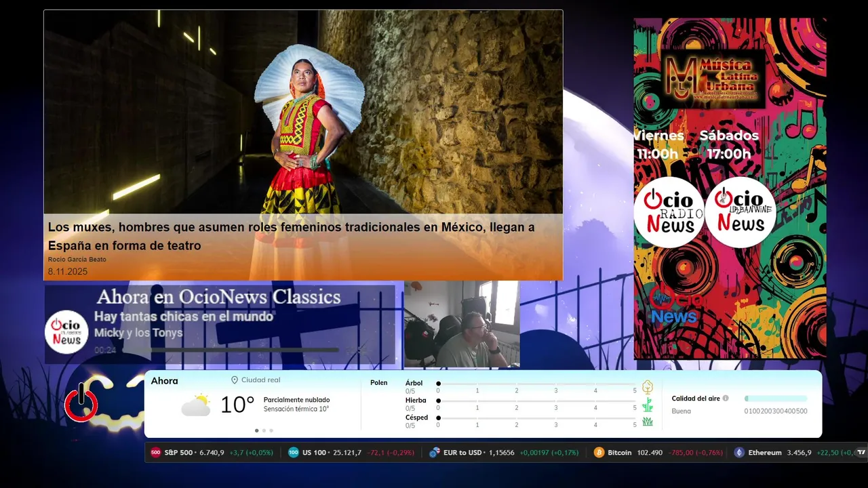Click the song title Hay tantas chicas en el mundo

184,317
